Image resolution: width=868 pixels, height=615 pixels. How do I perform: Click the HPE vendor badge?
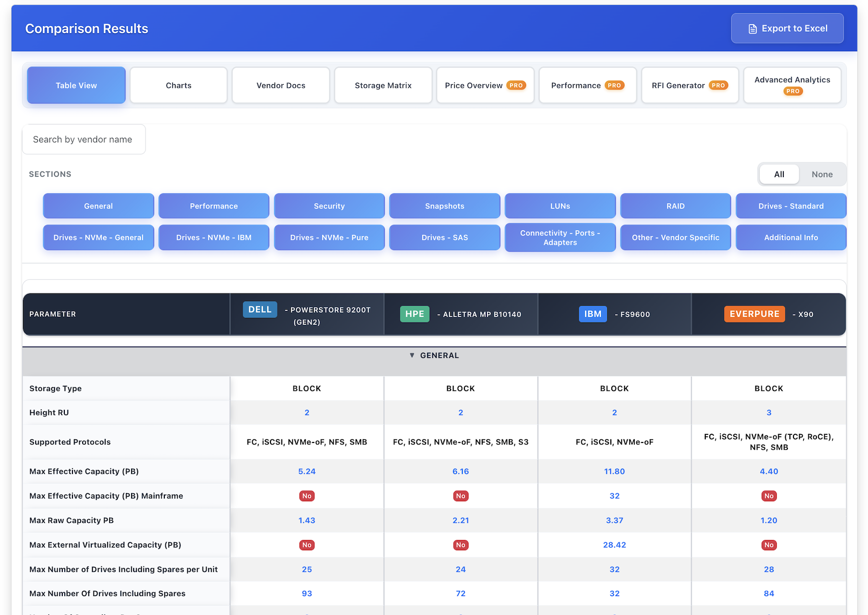415,314
